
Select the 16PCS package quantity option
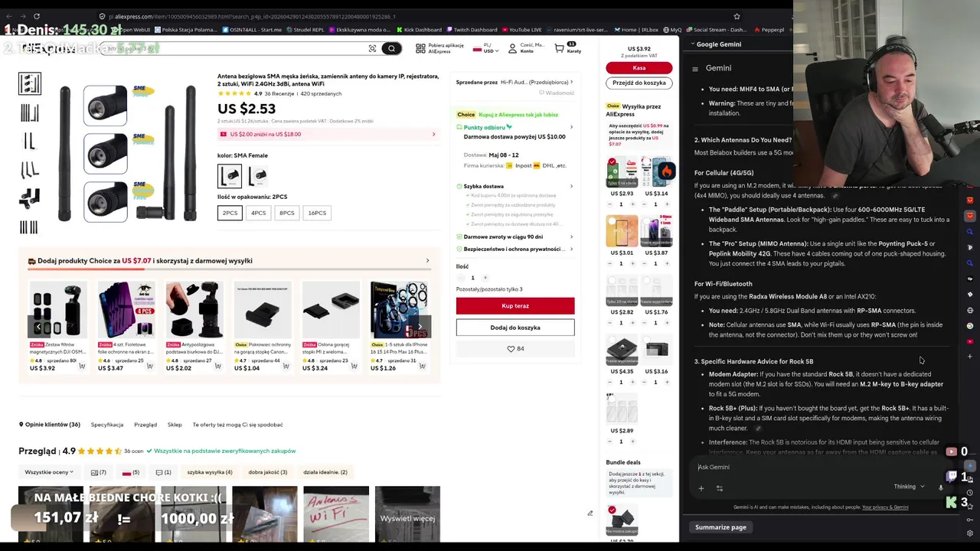[317, 213]
